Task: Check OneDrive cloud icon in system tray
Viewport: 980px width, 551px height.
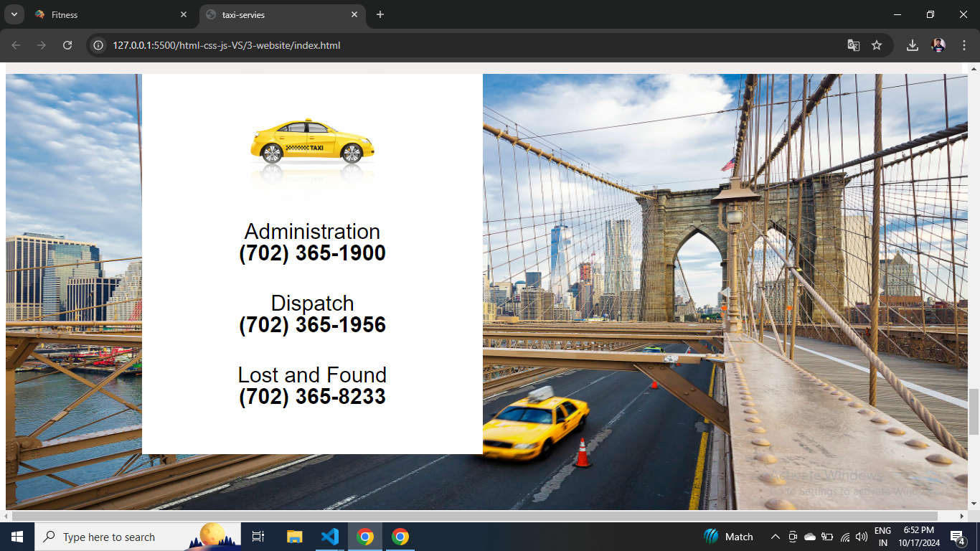Action: tap(810, 537)
